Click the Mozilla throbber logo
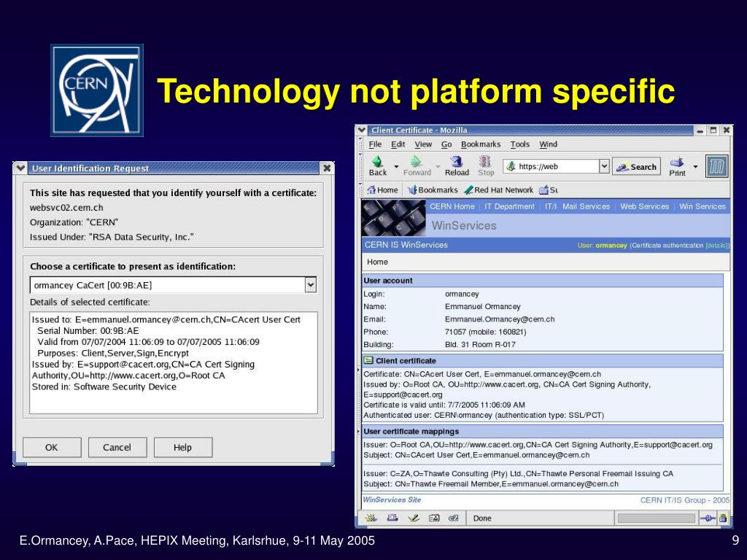Viewport: 747px width, 560px height. point(716,167)
